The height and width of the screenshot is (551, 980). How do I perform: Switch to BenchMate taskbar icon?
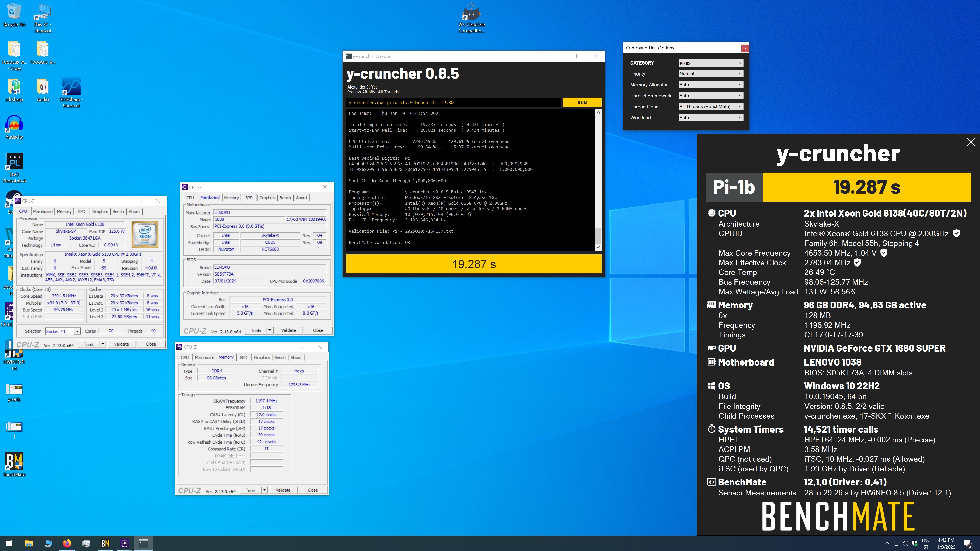pyautogui.click(x=105, y=543)
